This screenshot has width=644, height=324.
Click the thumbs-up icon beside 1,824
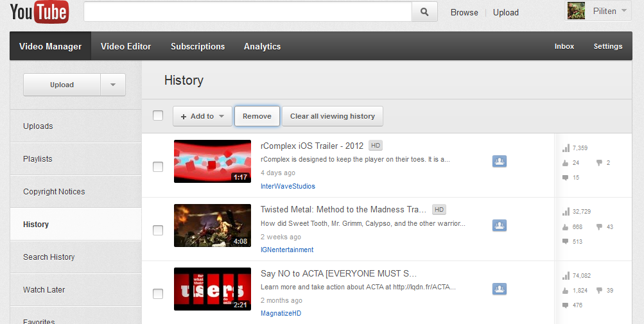pyautogui.click(x=566, y=291)
